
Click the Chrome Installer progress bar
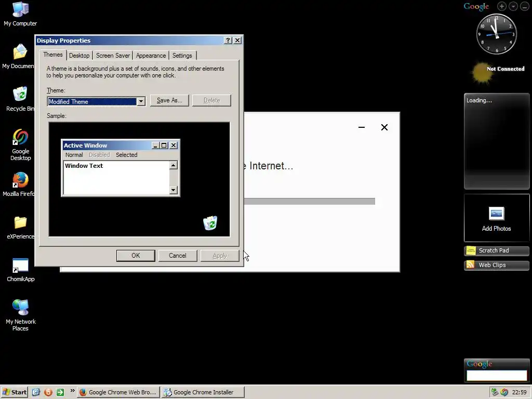[309, 202]
